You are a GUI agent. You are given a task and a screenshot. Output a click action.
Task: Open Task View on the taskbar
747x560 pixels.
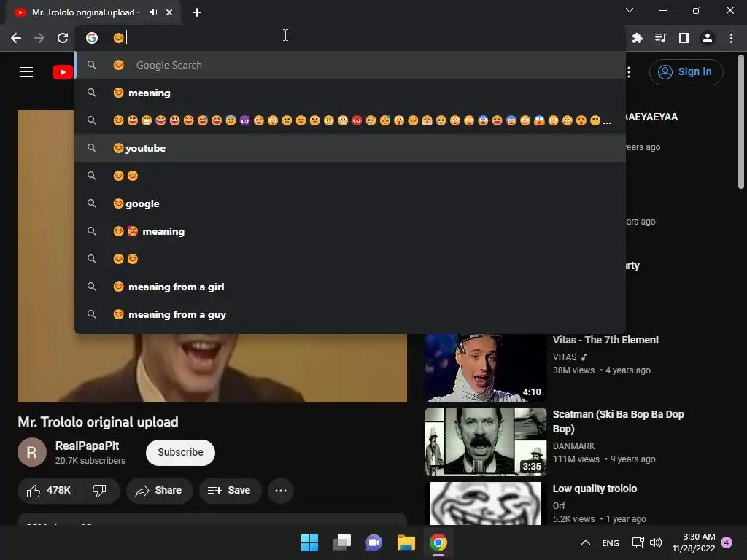pyautogui.click(x=342, y=542)
